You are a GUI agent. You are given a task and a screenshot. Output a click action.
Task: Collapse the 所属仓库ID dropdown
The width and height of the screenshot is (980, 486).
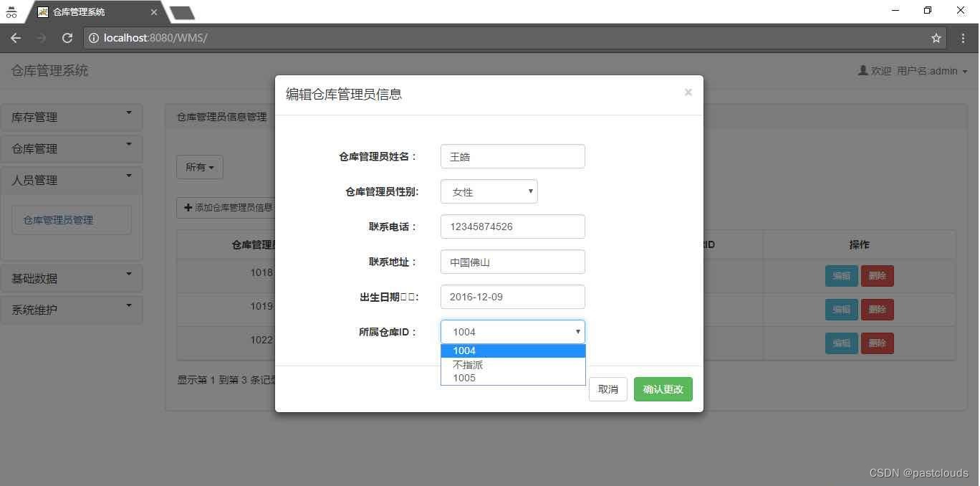pos(513,332)
